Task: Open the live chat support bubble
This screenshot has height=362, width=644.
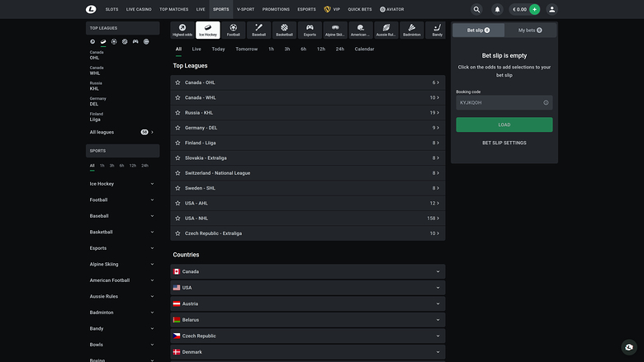Action: (x=629, y=347)
